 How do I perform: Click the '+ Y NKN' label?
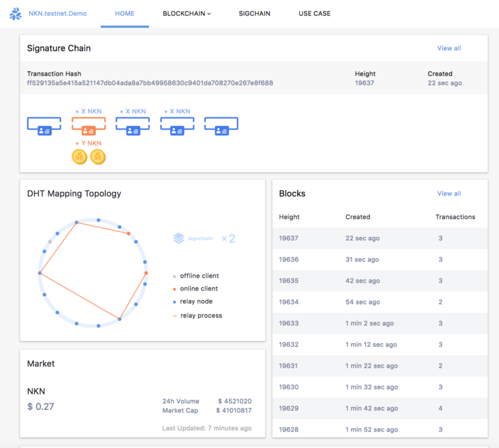pos(88,144)
